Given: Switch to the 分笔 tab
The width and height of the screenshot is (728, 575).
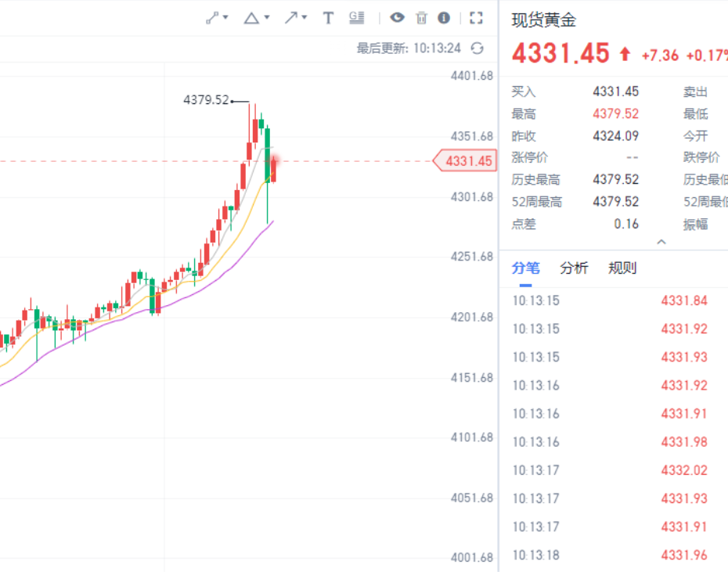Looking at the screenshot, I should 526,268.
